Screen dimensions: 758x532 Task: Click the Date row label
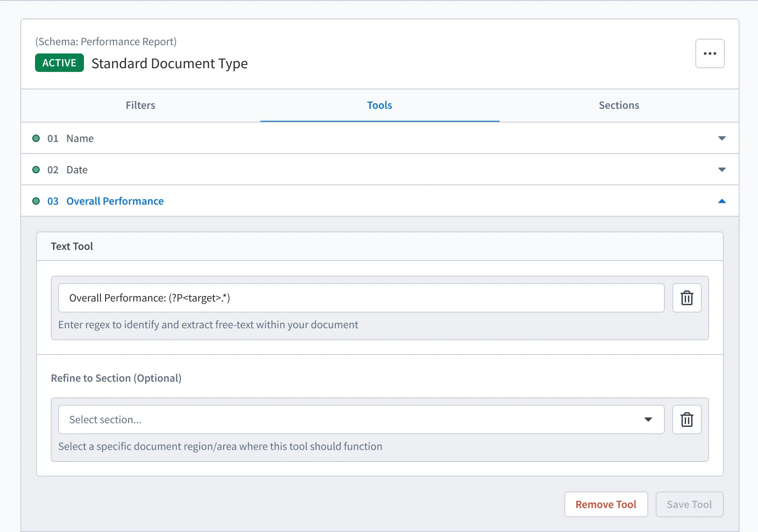pyautogui.click(x=77, y=170)
